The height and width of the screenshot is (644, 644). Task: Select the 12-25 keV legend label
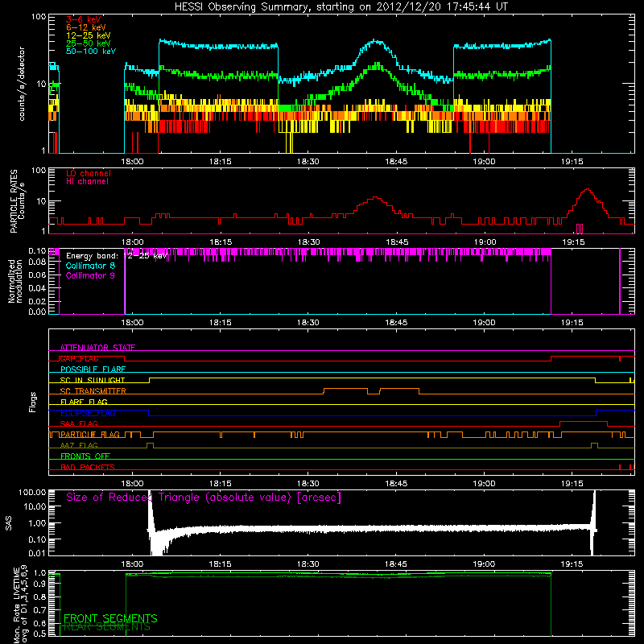tap(89, 35)
